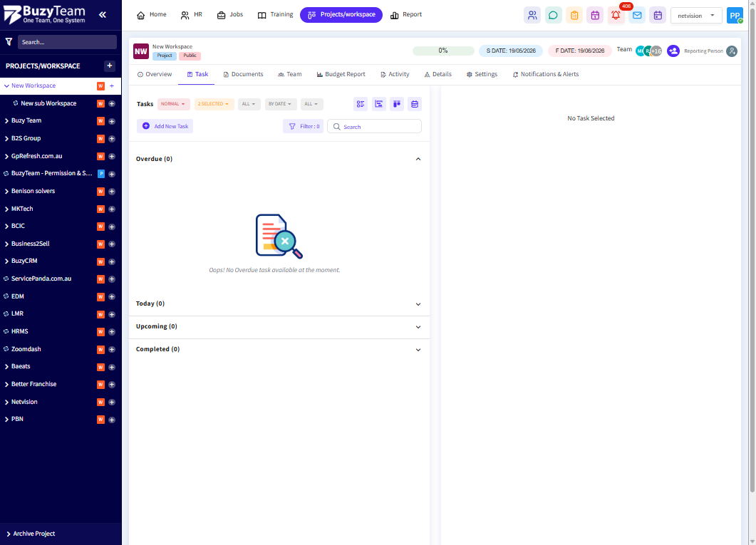Open Notifications & Alerts tab

pos(545,74)
